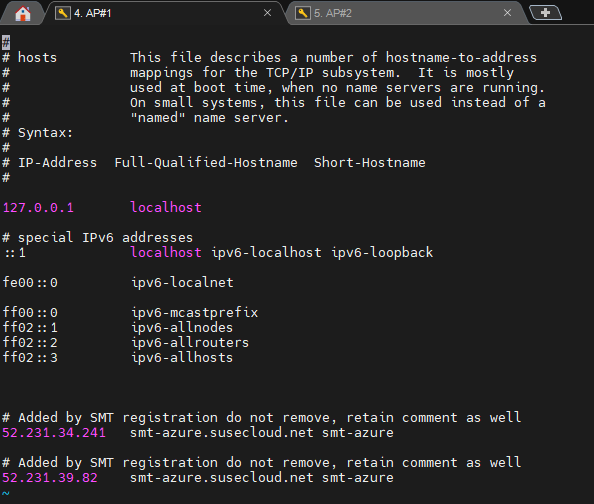Click the wrench icon on AP#1 tab

(x=63, y=13)
